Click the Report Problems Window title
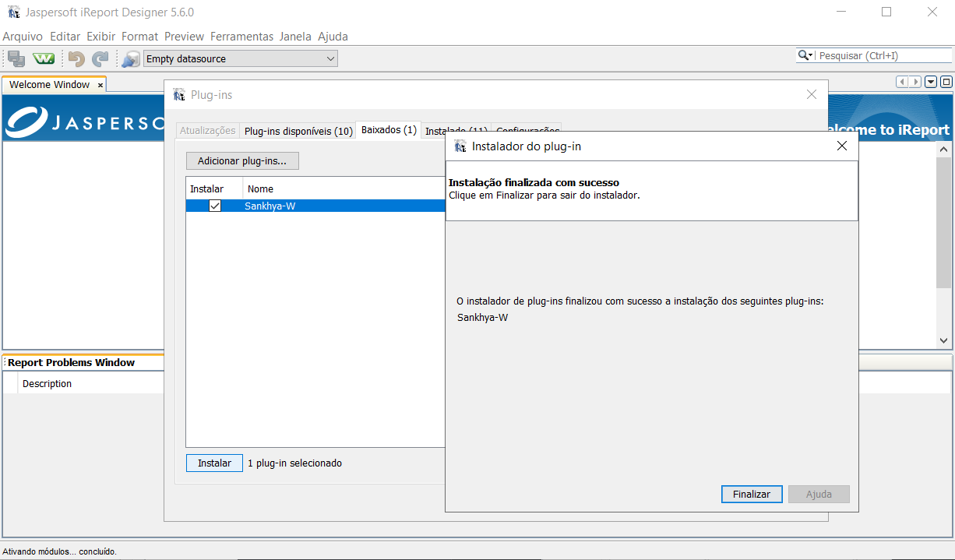Image resolution: width=955 pixels, height=560 pixels. 71,363
